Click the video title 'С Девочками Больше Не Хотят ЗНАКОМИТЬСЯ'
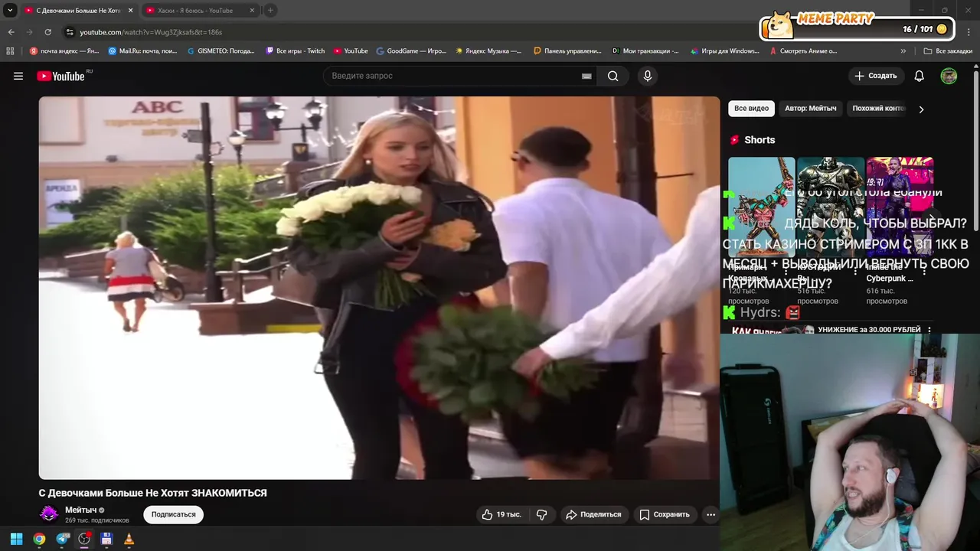Viewport: 980px width, 551px height. [x=153, y=493]
